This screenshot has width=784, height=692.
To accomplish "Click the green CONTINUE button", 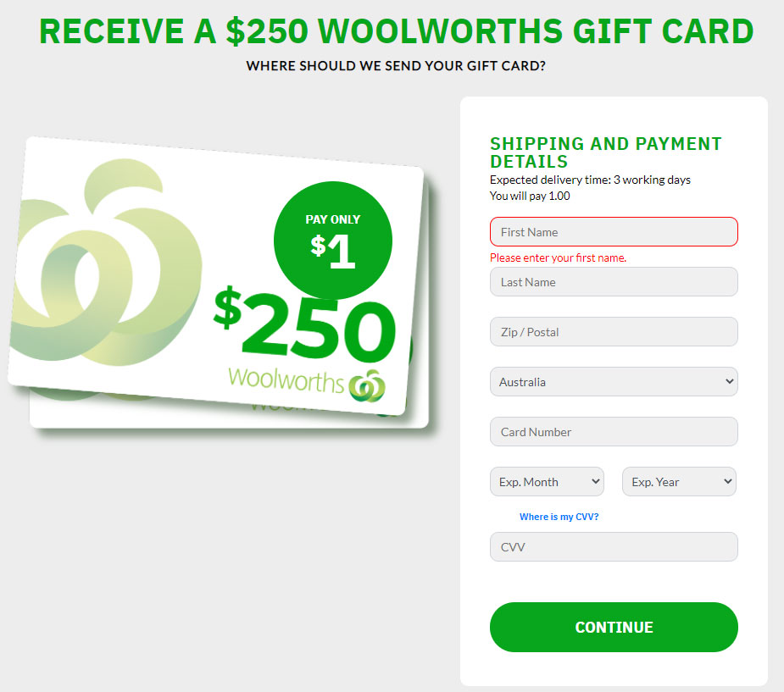I will 614,627.
